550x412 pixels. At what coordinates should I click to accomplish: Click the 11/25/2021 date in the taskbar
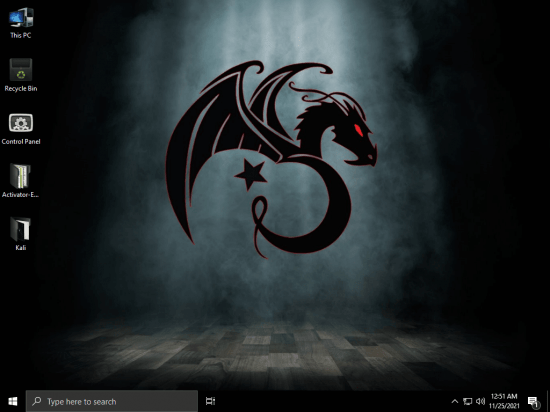504,406
